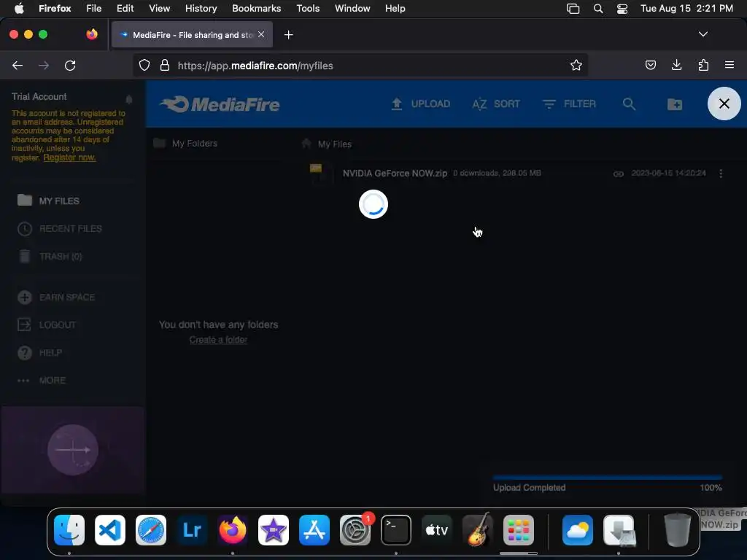Close the overlay with the round X button
Viewport: 747px width, 560px height.
724,104
